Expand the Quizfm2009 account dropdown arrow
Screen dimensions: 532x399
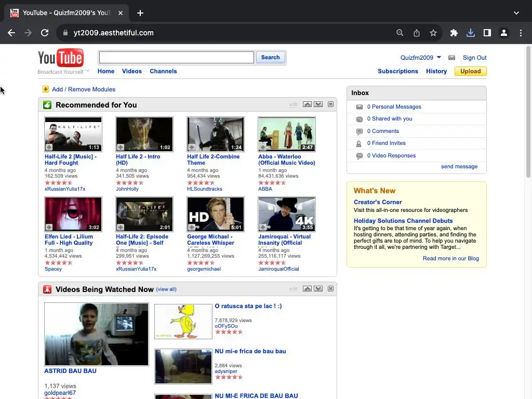[x=438, y=57]
